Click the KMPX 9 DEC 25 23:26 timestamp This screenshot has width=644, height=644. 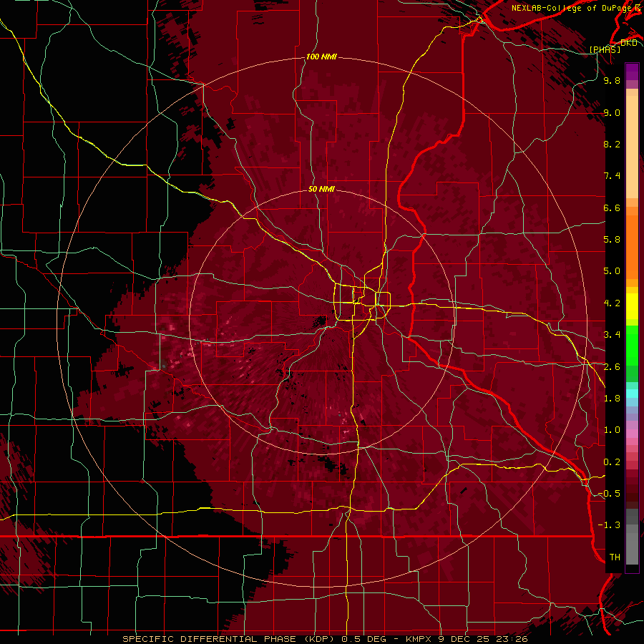467,639
